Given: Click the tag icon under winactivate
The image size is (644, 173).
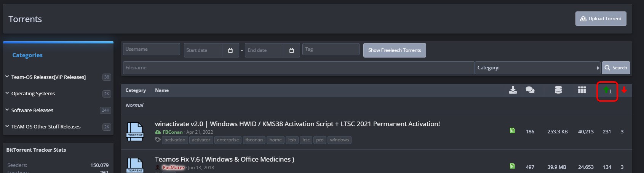Looking at the screenshot, I should 158,140.
